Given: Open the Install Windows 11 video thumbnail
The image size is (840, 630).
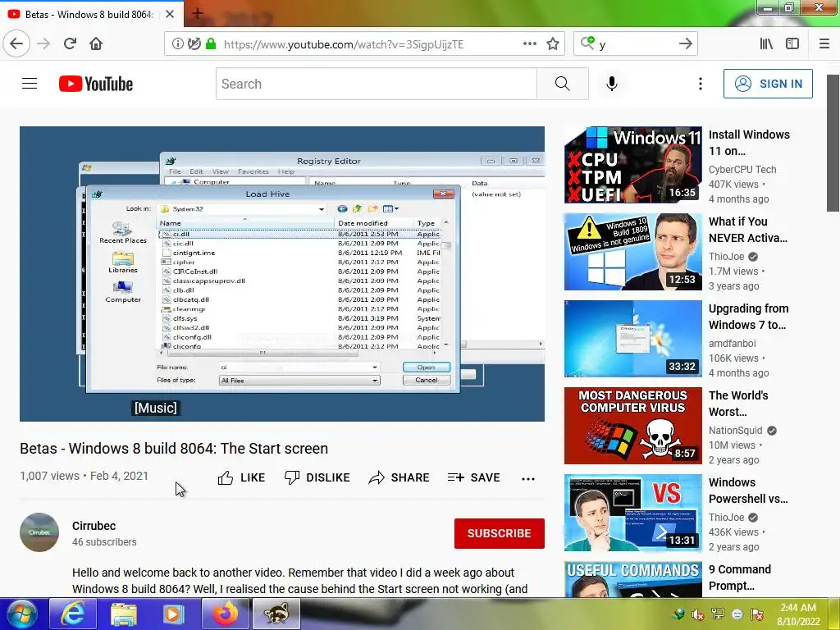Looking at the screenshot, I should 632,165.
